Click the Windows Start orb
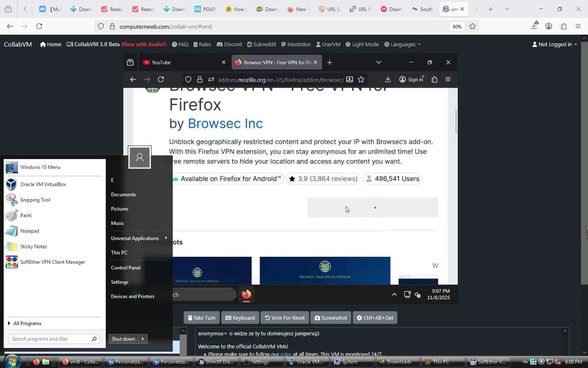 pos(12,361)
